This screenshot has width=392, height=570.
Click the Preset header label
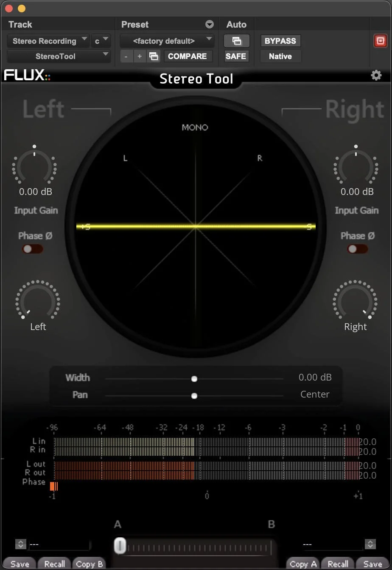[x=135, y=24]
